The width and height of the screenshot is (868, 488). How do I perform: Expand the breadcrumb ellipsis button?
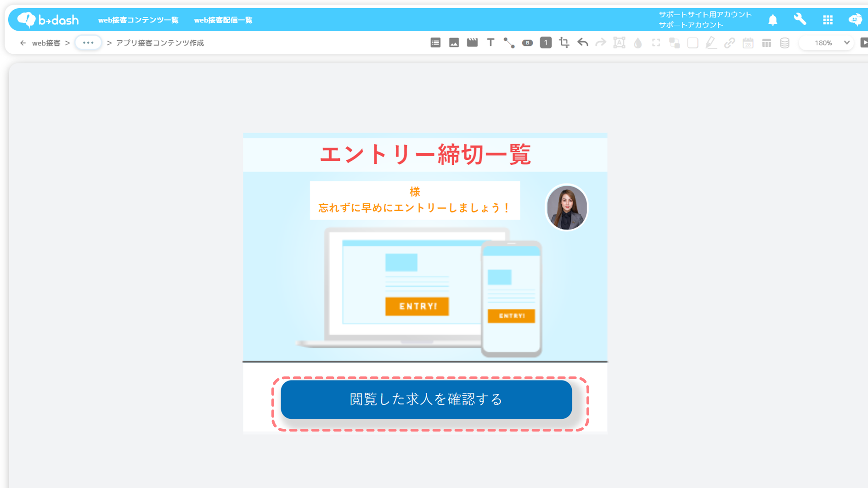pyautogui.click(x=88, y=43)
